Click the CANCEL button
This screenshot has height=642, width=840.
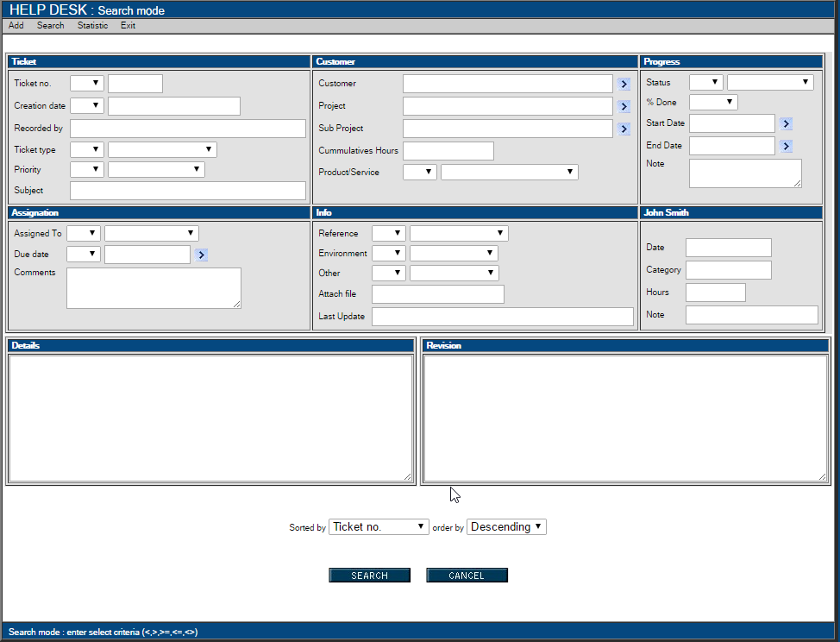(x=467, y=575)
